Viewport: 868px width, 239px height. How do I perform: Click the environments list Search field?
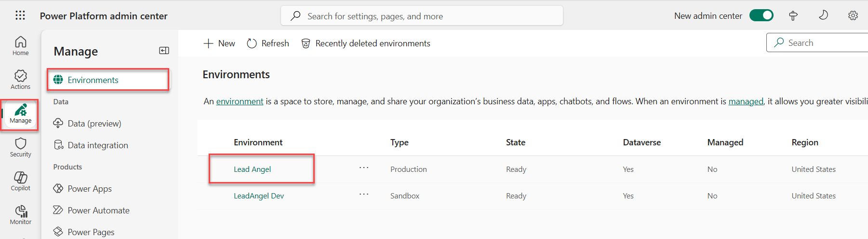[x=817, y=42]
